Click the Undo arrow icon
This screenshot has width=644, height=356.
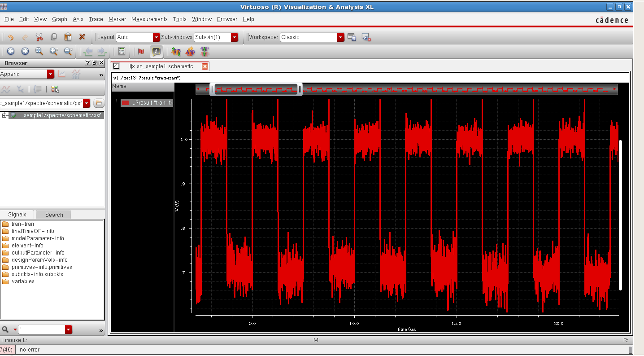[x=11, y=37]
